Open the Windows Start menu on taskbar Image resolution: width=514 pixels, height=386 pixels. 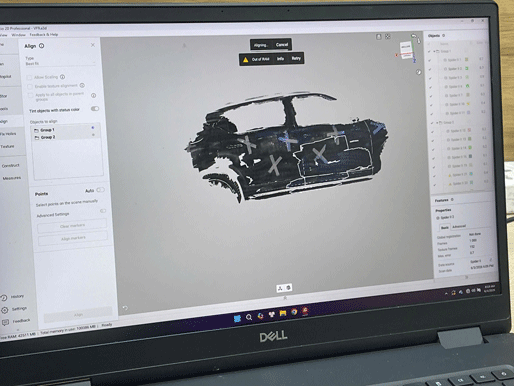tap(237, 318)
